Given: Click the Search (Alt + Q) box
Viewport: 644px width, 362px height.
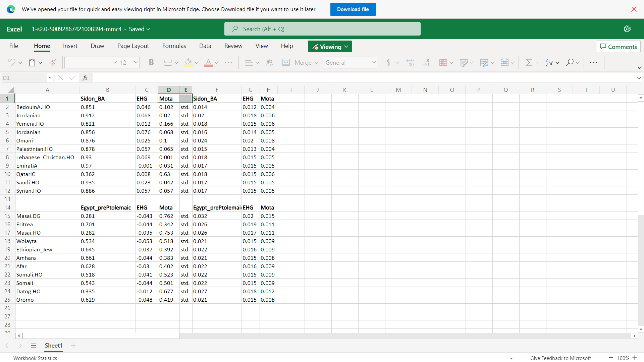Looking at the screenshot, I should click(322, 29).
